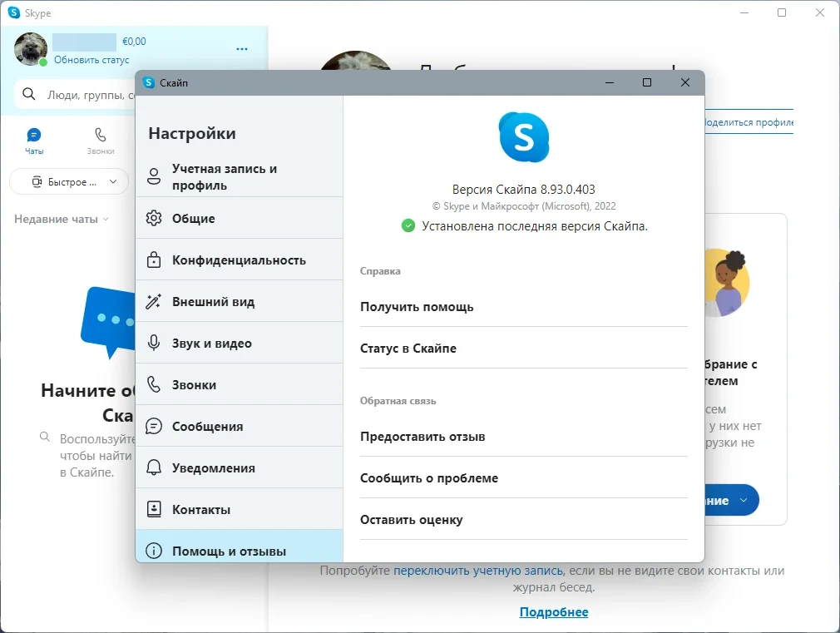The height and width of the screenshot is (633, 840).
Task: Click the Contacts address book icon
Action: (154, 509)
